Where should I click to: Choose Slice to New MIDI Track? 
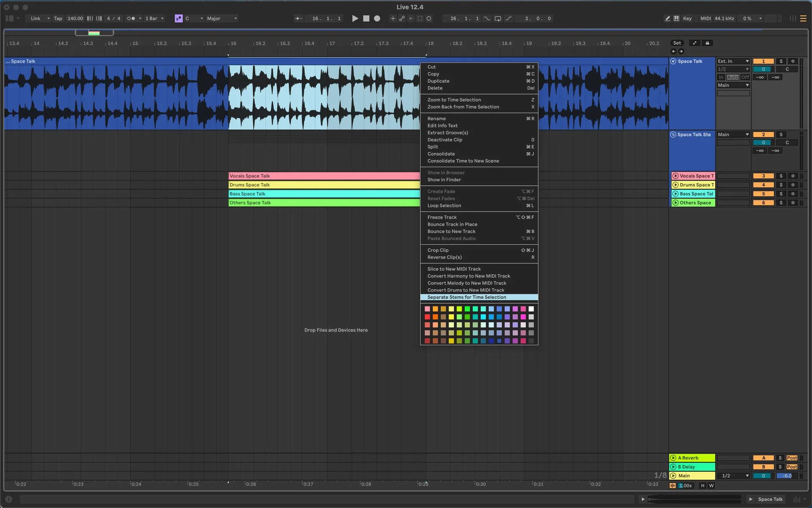(479, 269)
